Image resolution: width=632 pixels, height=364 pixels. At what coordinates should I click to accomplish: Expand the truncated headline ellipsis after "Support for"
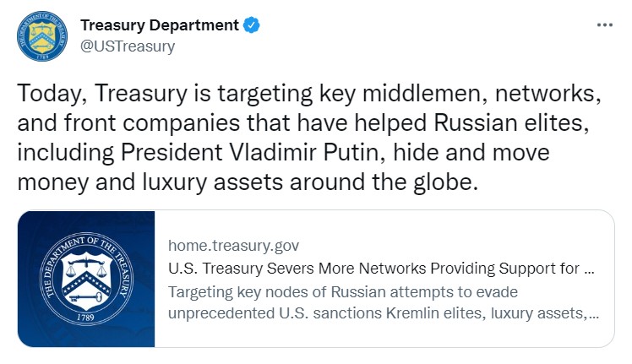[x=589, y=269]
